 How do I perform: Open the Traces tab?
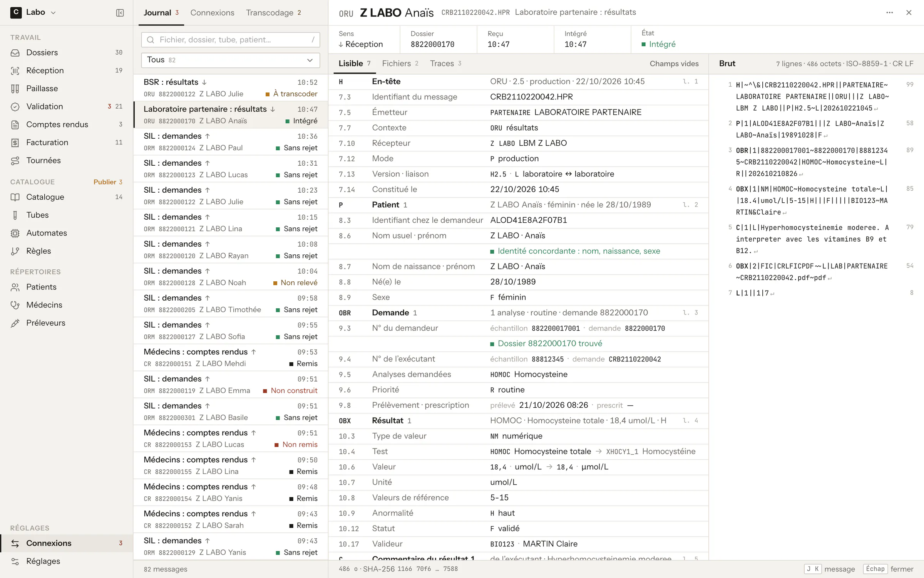click(445, 64)
